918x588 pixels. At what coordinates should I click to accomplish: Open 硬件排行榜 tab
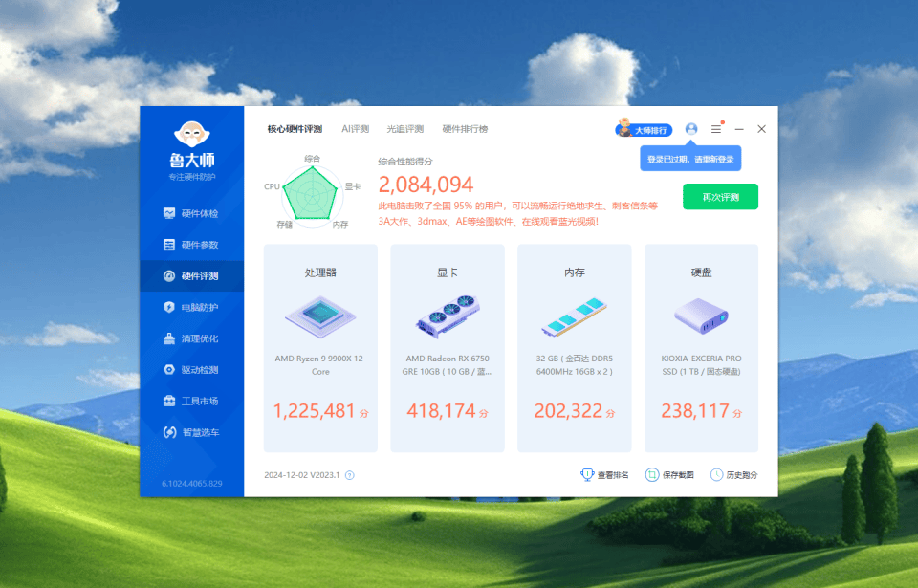click(465, 129)
